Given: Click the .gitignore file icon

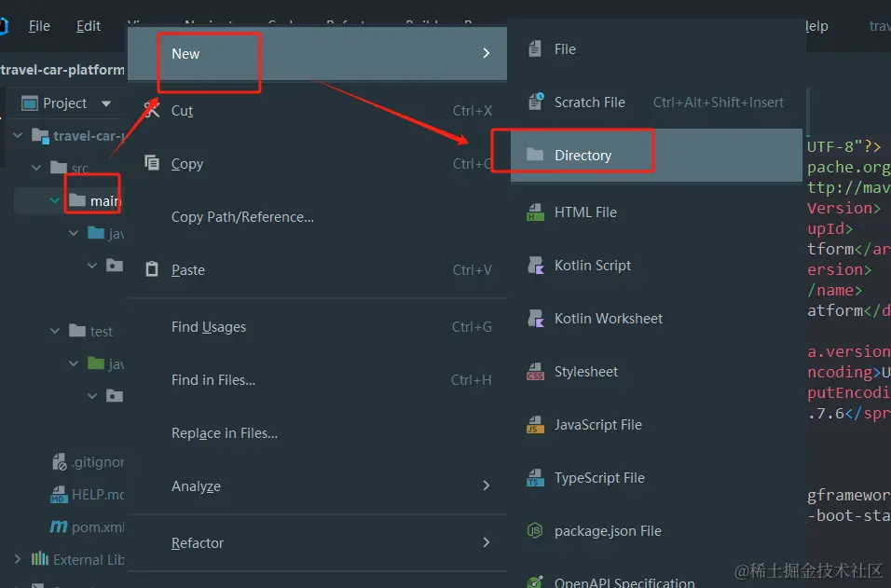Looking at the screenshot, I should 59,462.
